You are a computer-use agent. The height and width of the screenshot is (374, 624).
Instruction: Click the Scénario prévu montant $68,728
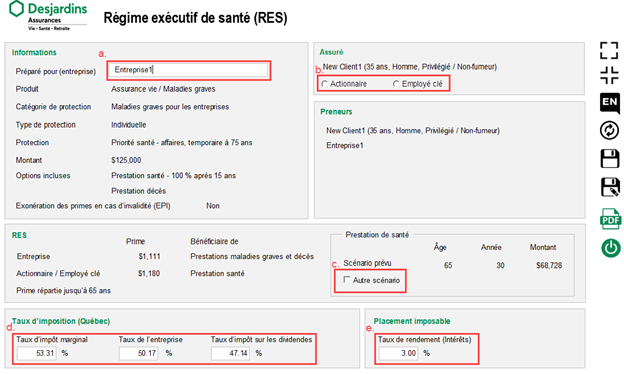(x=549, y=265)
